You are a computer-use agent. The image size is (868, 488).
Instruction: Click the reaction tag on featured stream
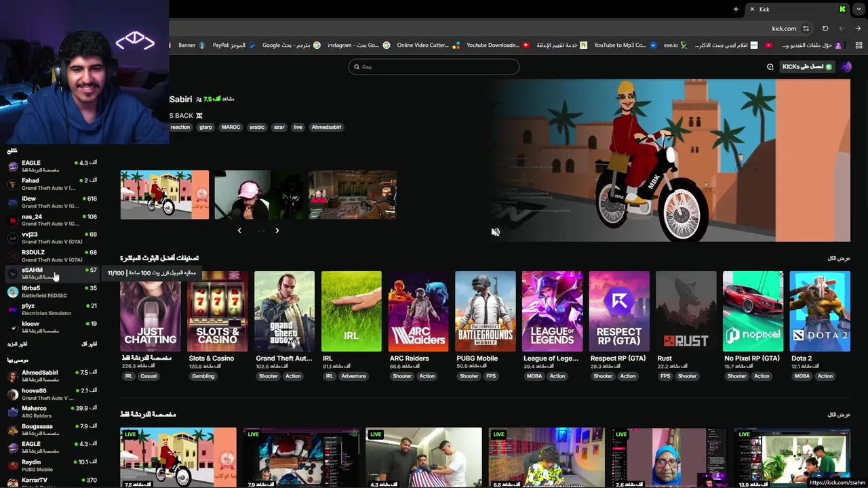tap(180, 127)
